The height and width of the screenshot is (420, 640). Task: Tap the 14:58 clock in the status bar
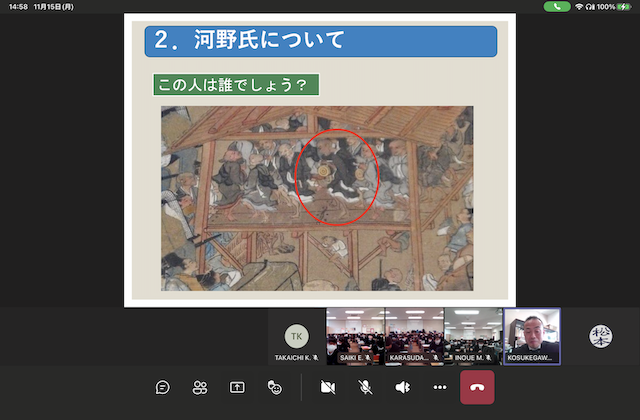pyautogui.click(x=18, y=7)
